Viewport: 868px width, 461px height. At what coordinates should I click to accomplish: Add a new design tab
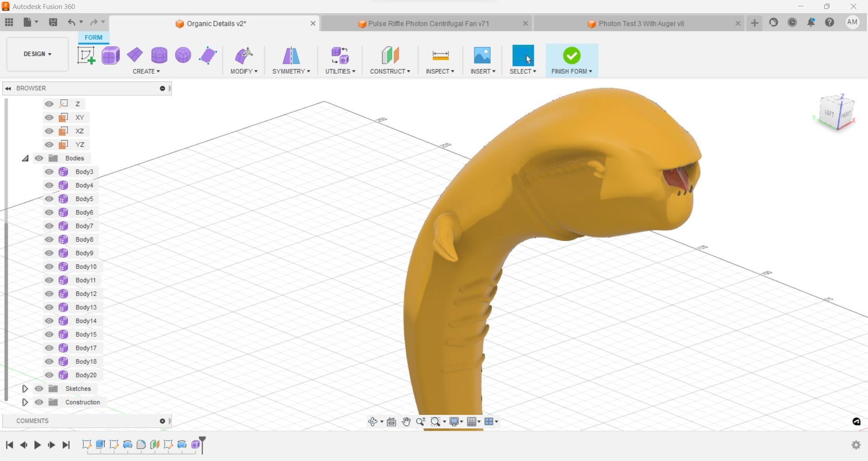pyautogui.click(x=755, y=23)
